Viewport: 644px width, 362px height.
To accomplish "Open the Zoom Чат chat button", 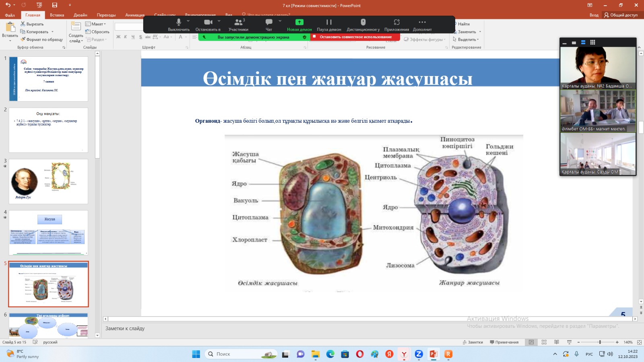I will coord(269,25).
